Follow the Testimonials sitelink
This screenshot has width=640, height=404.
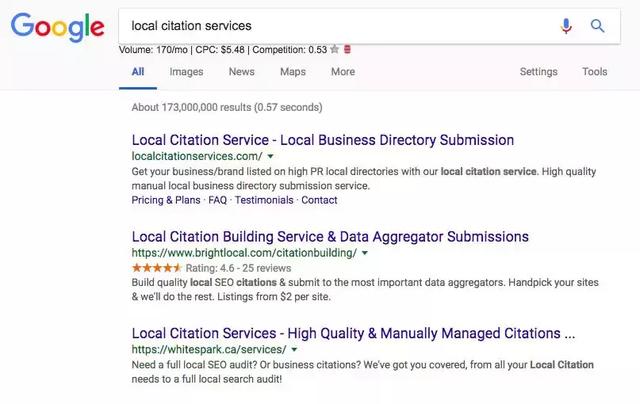tap(264, 200)
